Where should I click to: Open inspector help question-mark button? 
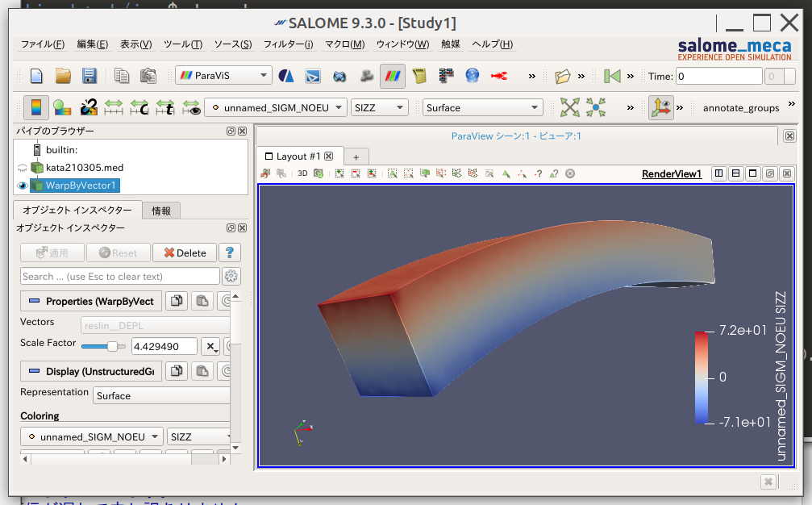(x=230, y=252)
